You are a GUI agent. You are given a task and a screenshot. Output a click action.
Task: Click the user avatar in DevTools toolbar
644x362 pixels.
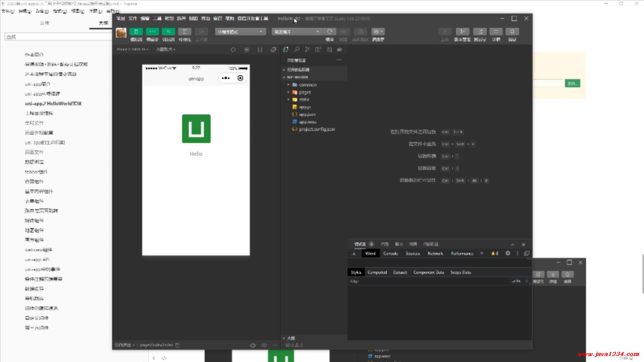tap(121, 33)
